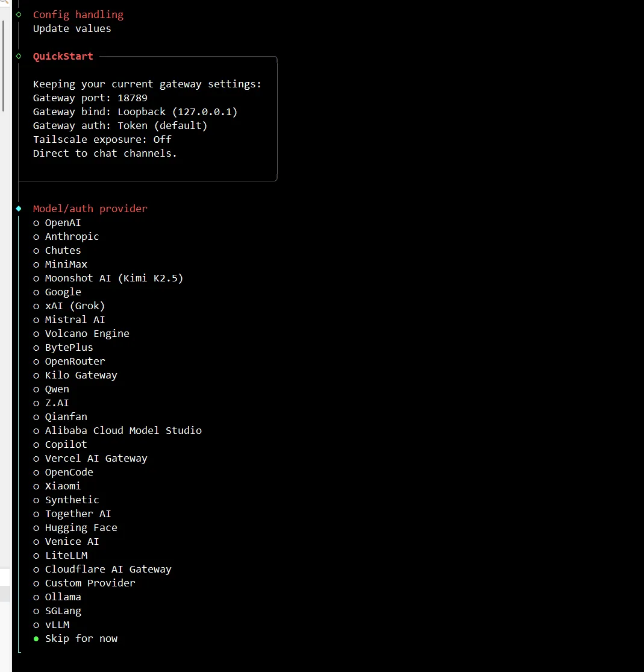Pick Together AI from the list
The image size is (644, 672).
[72, 514]
